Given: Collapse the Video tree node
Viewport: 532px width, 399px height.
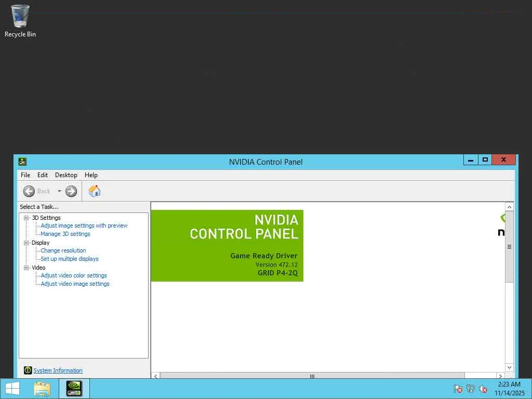Looking at the screenshot, I should tap(26, 268).
